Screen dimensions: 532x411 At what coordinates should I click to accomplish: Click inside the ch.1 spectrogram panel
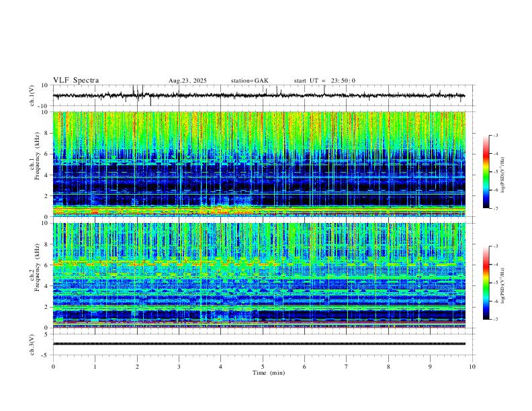(259, 164)
